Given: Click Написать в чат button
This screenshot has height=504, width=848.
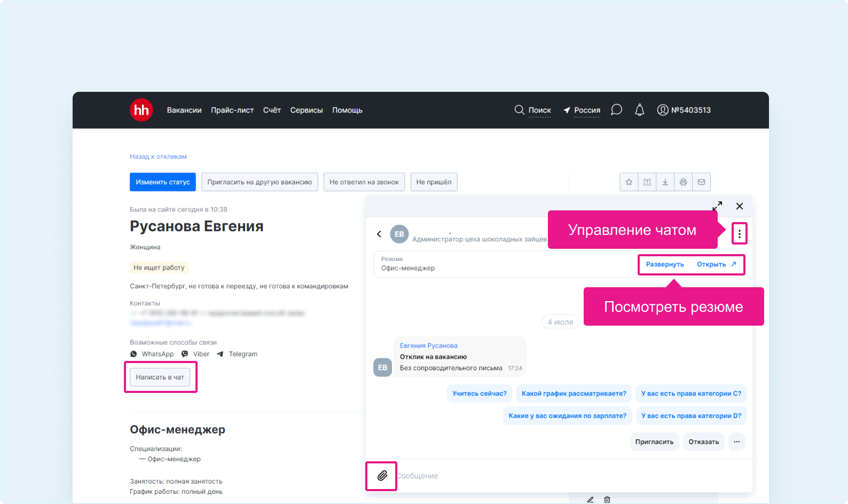Looking at the screenshot, I should click(x=160, y=377).
